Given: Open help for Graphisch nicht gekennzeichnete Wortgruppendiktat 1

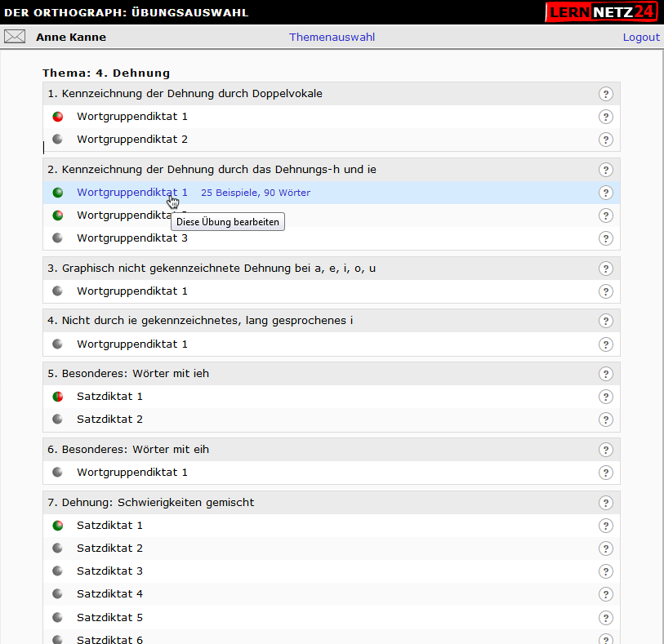Looking at the screenshot, I should [606, 291].
